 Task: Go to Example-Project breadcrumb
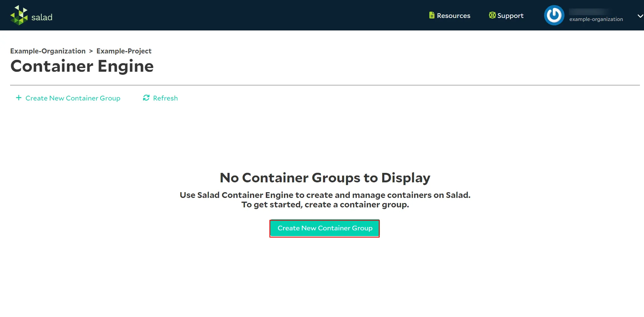(124, 51)
